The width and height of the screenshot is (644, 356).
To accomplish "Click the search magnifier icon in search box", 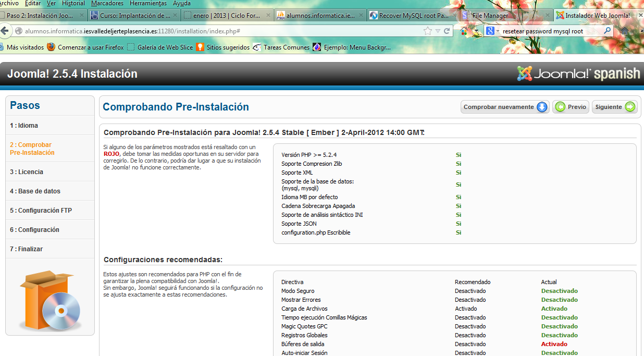I will pyautogui.click(x=607, y=31).
